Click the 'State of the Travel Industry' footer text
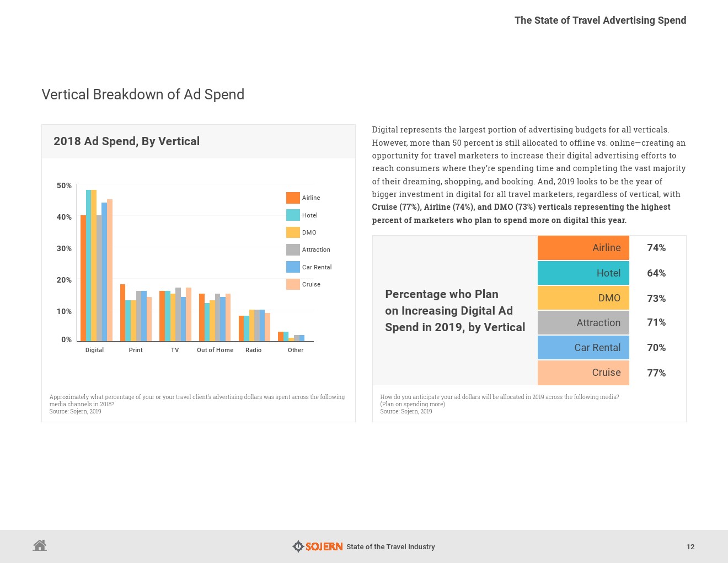Viewport: 728px width, 563px height. tap(390, 547)
